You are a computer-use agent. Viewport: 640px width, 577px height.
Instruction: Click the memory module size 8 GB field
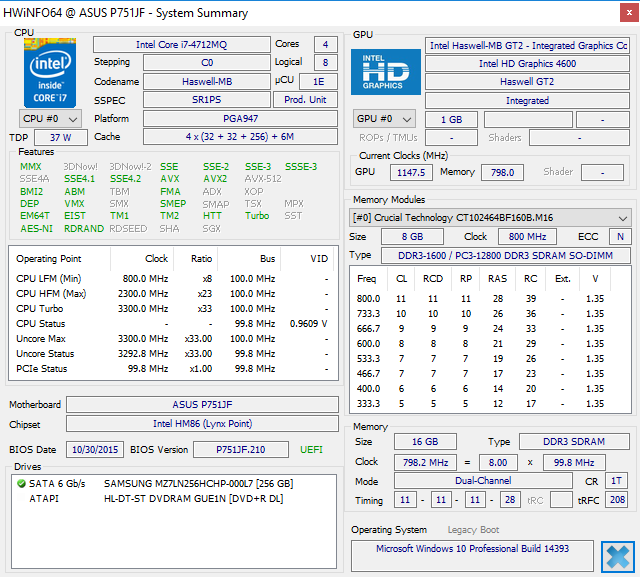pyautogui.click(x=412, y=237)
